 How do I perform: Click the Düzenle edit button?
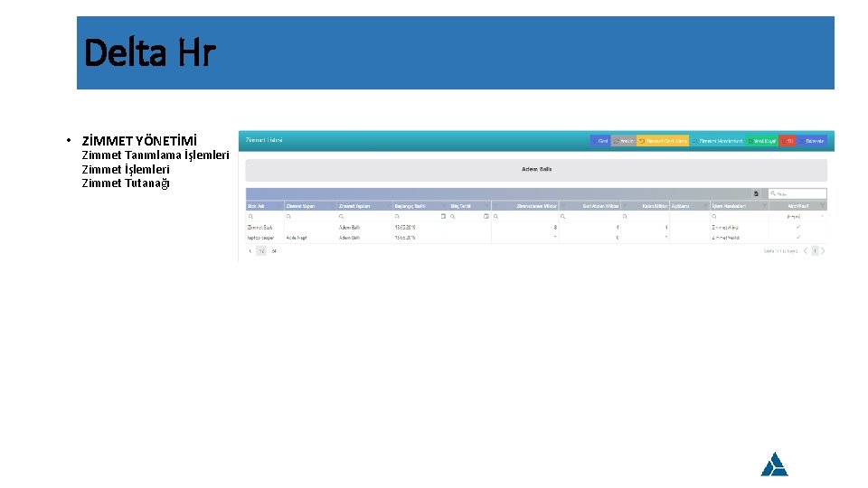[x=812, y=141]
